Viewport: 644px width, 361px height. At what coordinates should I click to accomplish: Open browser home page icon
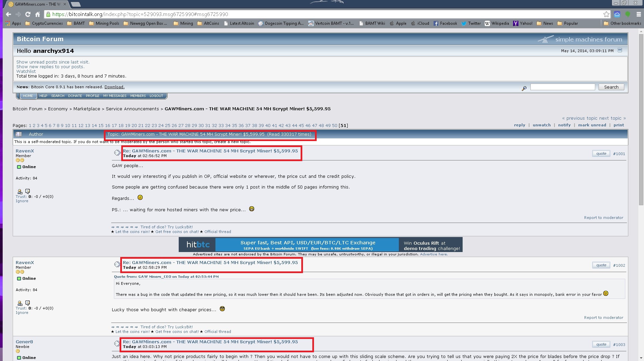(37, 14)
